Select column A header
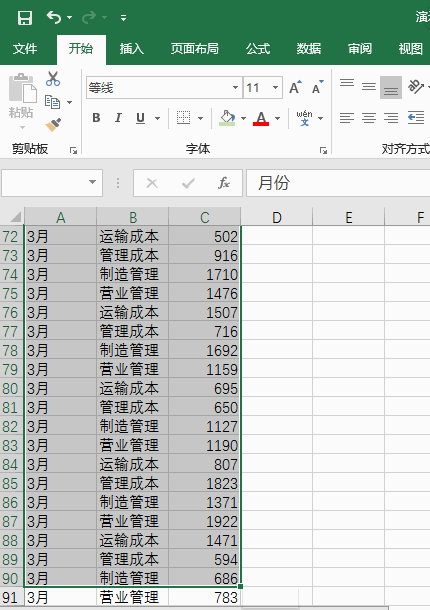The image size is (430, 610). tap(60, 217)
